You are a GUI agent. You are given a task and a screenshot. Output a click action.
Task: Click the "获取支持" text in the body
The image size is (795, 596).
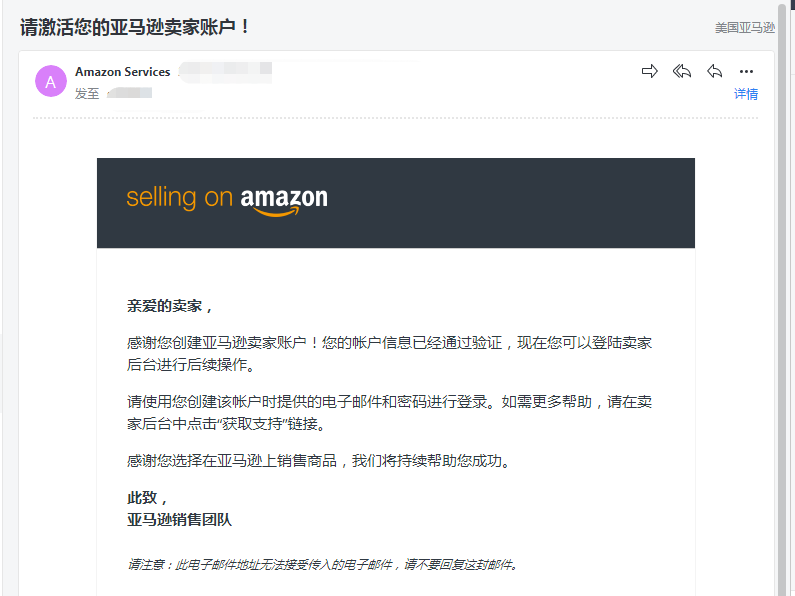click(x=243, y=423)
